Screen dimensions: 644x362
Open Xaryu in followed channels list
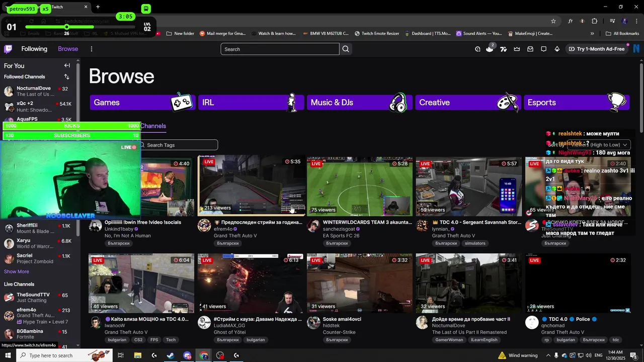tap(38, 243)
